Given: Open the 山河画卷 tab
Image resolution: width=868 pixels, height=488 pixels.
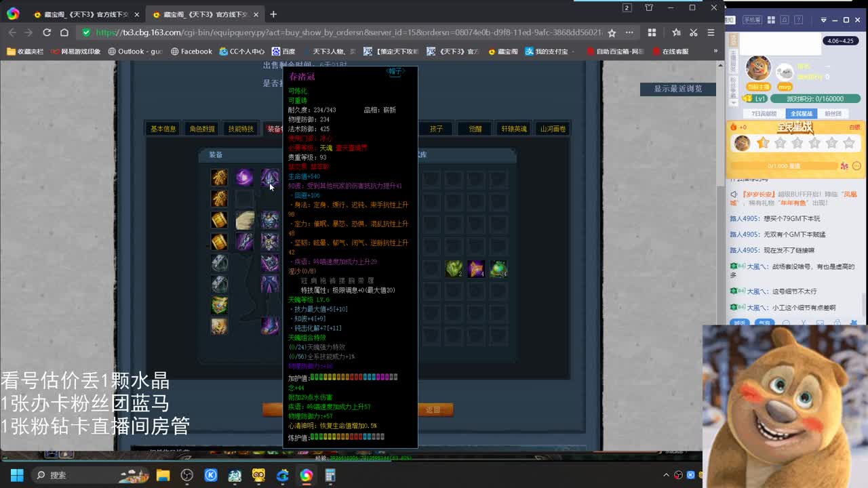Looking at the screenshot, I should point(553,129).
